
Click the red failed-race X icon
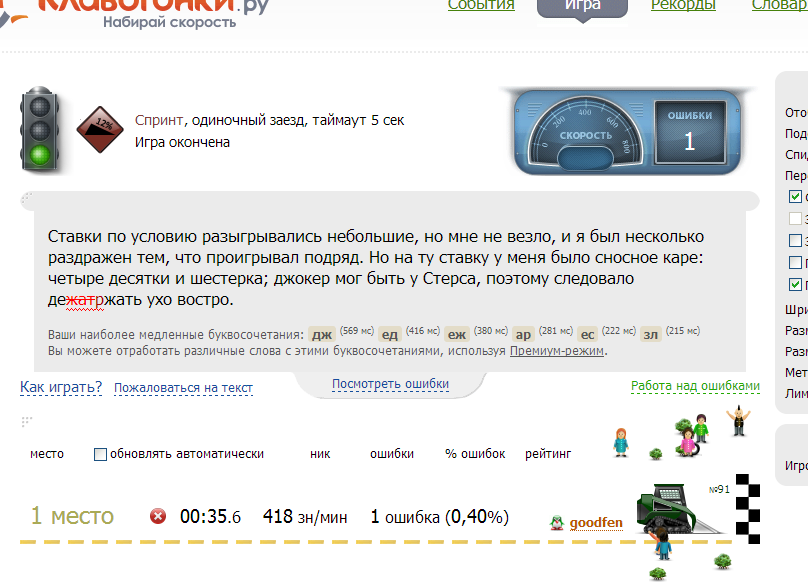coord(158,516)
